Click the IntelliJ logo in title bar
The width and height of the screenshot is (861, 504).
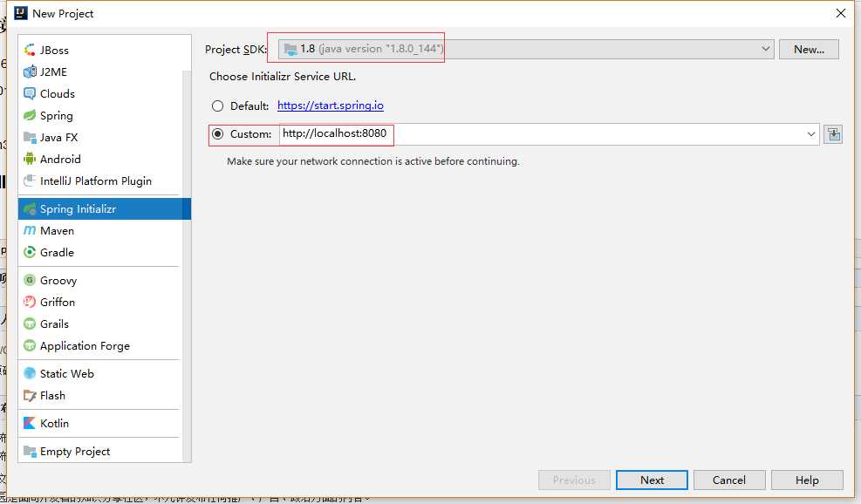[x=20, y=13]
